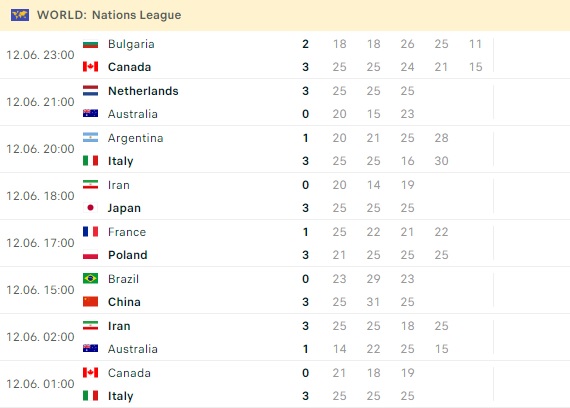Click Canada's fifth set score 15
The height and width of the screenshot is (408, 570).
(475, 67)
